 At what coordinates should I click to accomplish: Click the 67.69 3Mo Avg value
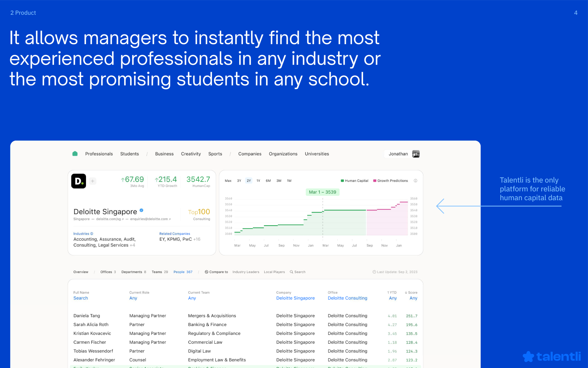point(132,181)
